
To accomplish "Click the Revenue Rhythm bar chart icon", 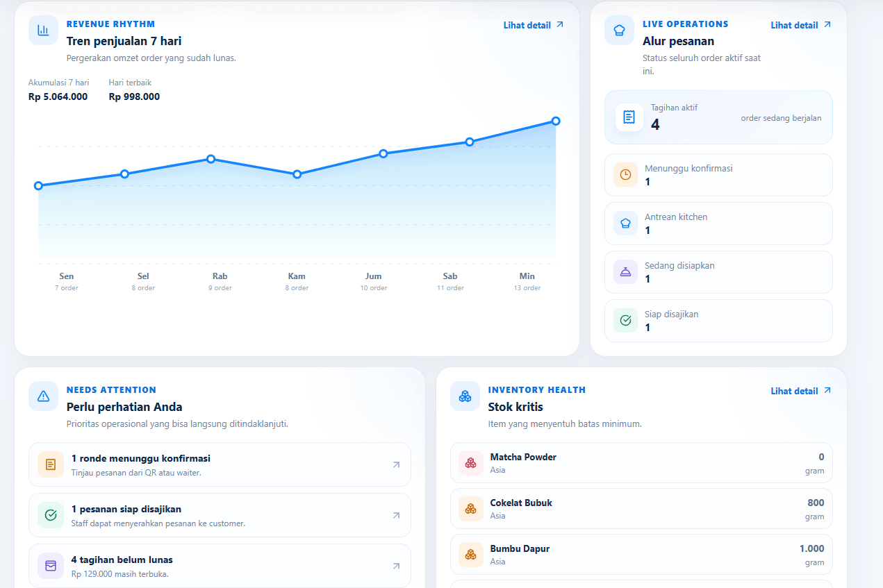I will 43,30.
